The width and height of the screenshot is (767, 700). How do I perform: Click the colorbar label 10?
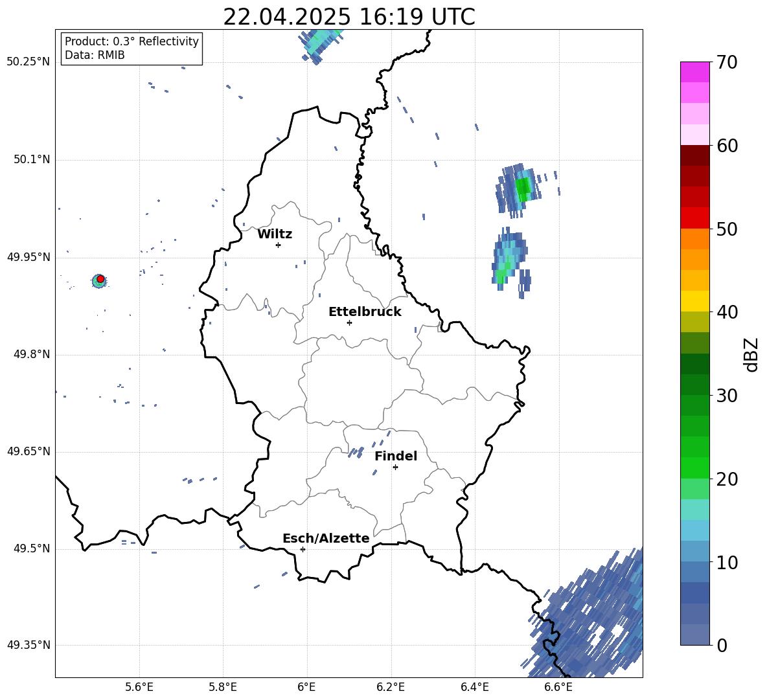point(727,563)
